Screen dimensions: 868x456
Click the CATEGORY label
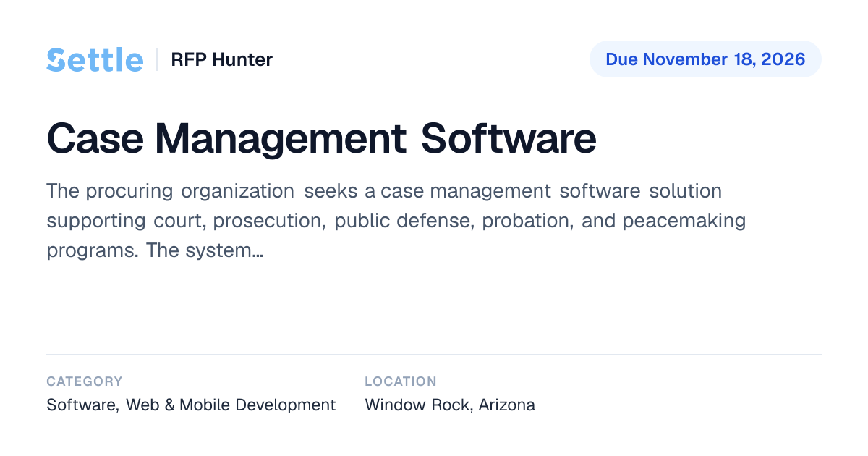85,381
